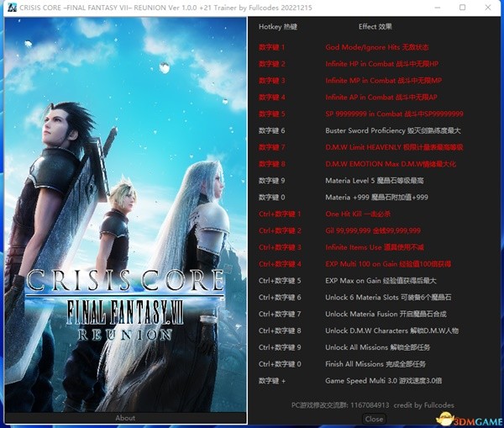504x428 pixels.
Task: Select EXP Multi 100 on Gain
Action: (x=388, y=264)
